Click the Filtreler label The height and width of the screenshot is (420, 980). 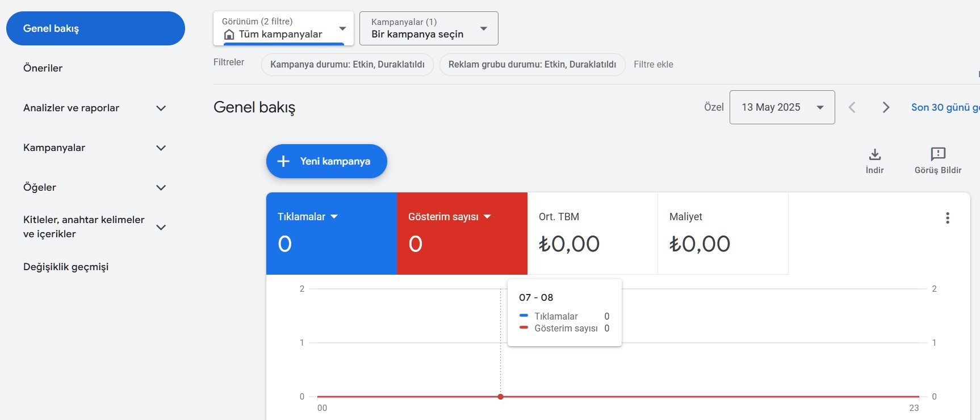(x=229, y=62)
